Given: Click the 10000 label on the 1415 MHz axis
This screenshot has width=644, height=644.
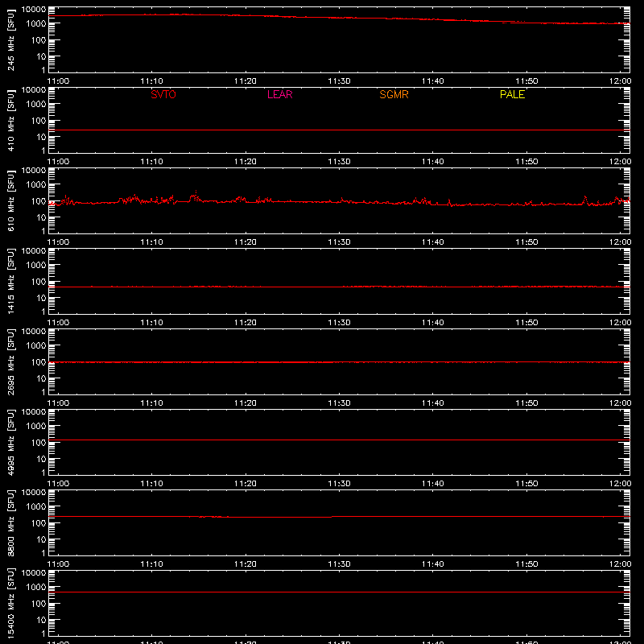Looking at the screenshot, I should coord(34,250).
